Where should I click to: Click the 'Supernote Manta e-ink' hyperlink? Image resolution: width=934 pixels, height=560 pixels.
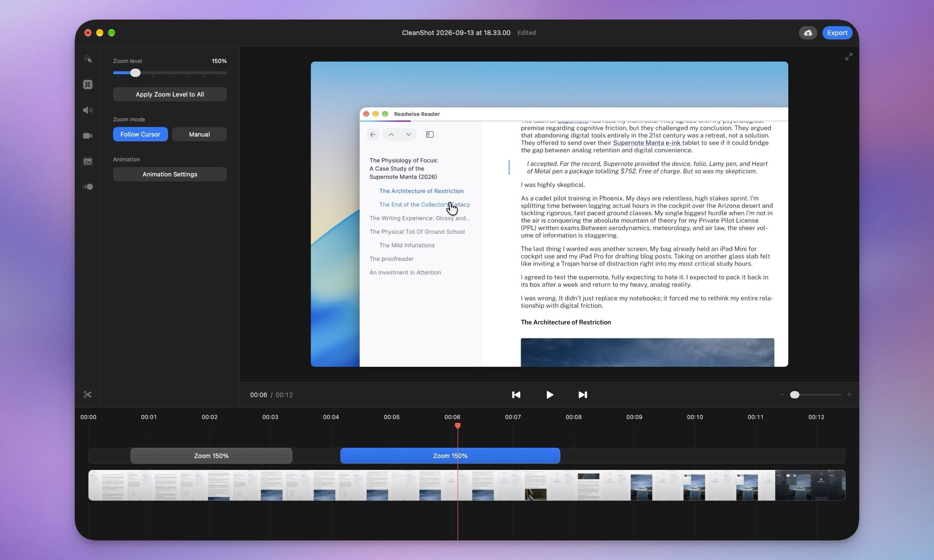(x=647, y=143)
